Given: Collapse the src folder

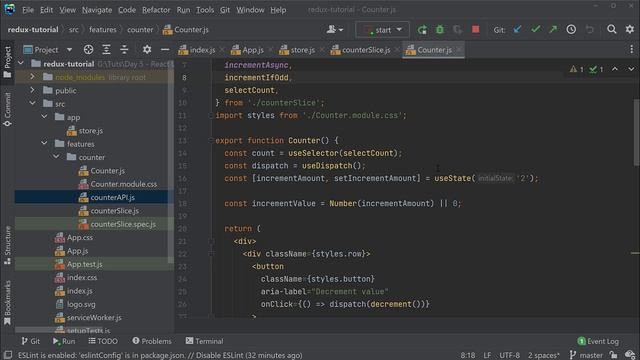Looking at the screenshot, I should [32, 104].
